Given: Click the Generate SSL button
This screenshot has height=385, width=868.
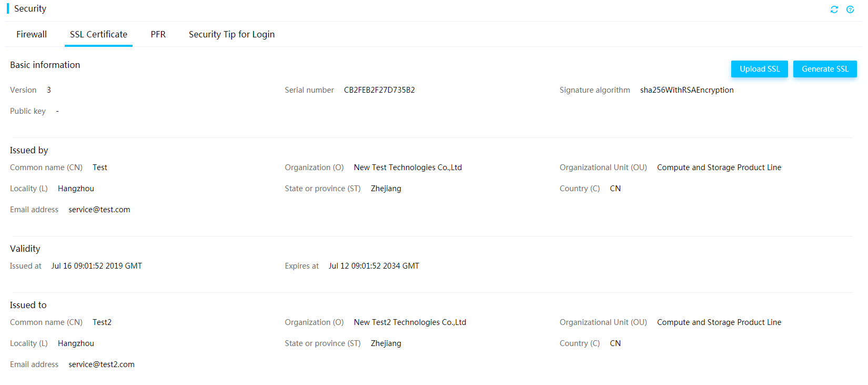Looking at the screenshot, I should pos(824,69).
